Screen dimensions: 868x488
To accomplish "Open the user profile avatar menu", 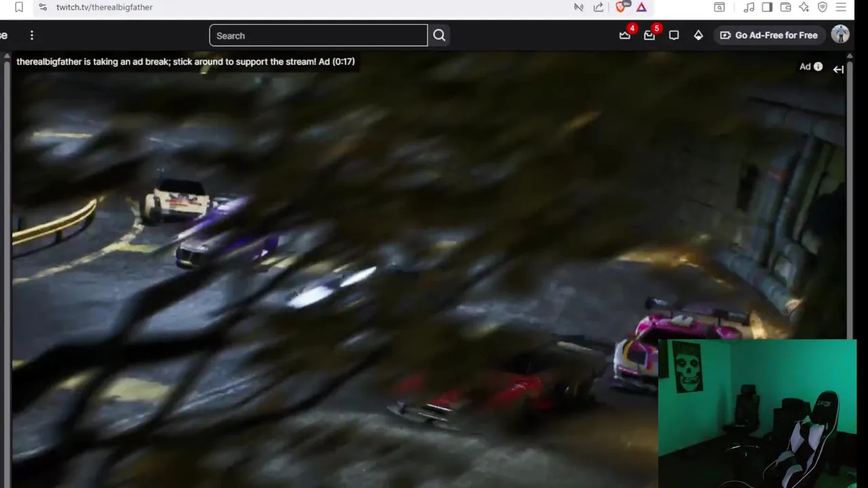I will coord(840,35).
